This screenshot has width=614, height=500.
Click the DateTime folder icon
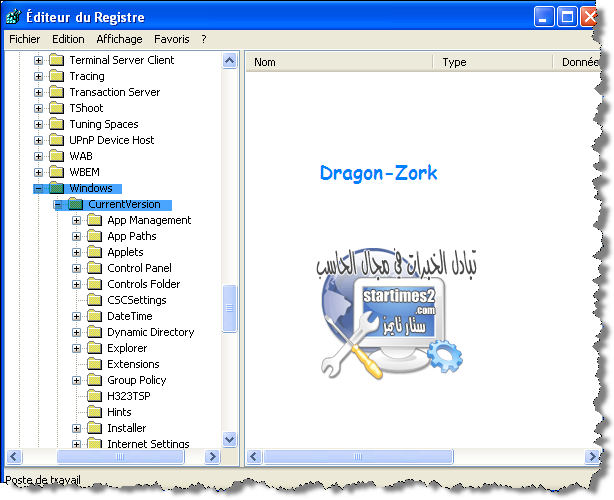click(94, 316)
